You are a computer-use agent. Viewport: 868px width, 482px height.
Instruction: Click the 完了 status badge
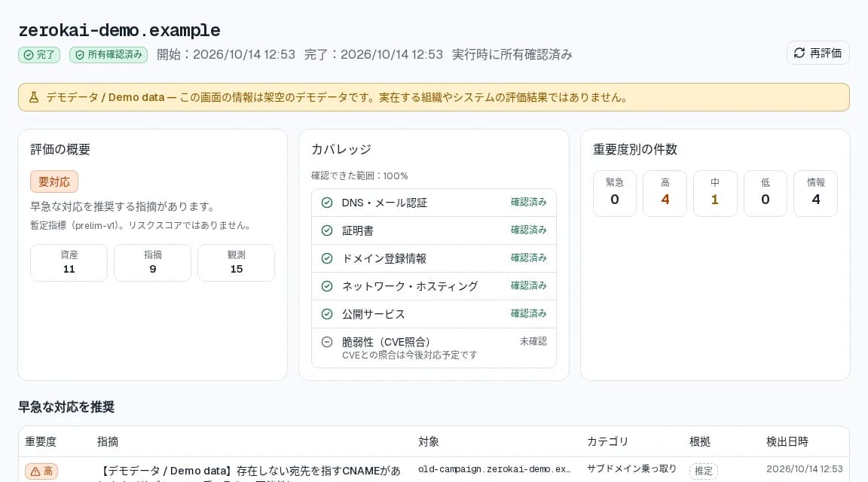click(x=38, y=55)
